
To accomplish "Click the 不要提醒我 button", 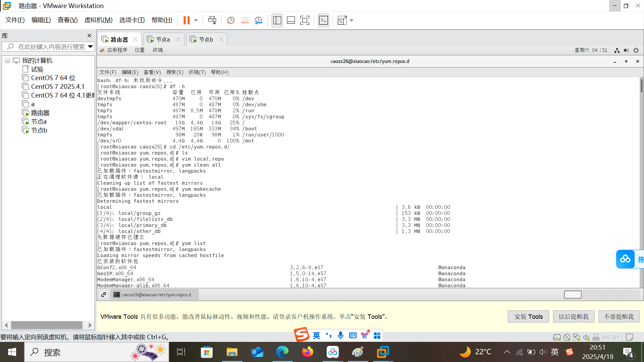I will click(x=619, y=316).
